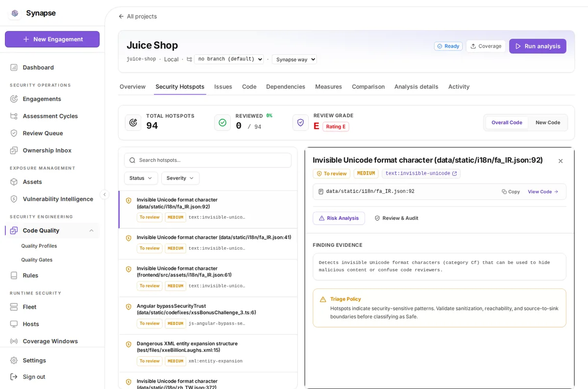Open Quality Profiles
The image size is (588, 389).
tap(39, 246)
